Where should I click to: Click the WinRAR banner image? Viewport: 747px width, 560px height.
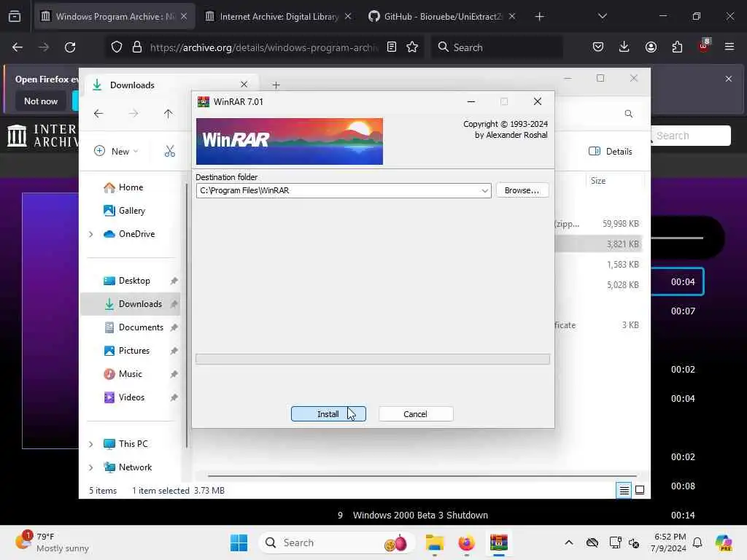(x=289, y=141)
